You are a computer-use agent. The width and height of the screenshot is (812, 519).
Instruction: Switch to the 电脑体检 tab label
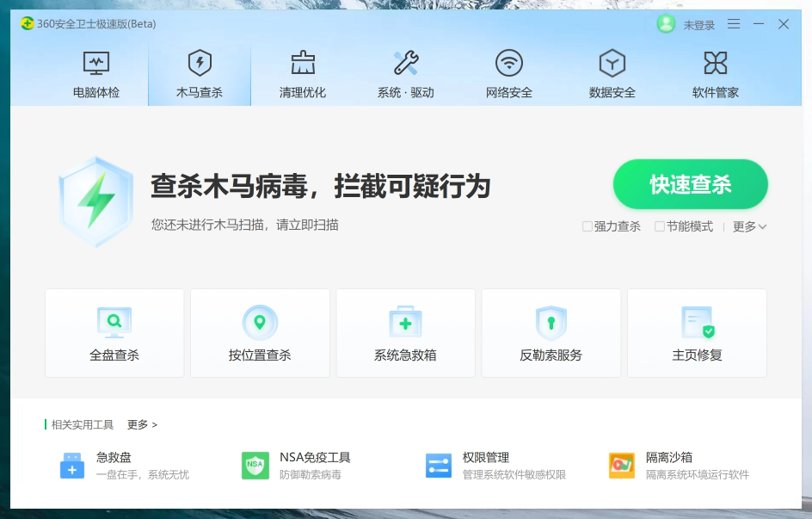[x=96, y=93]
